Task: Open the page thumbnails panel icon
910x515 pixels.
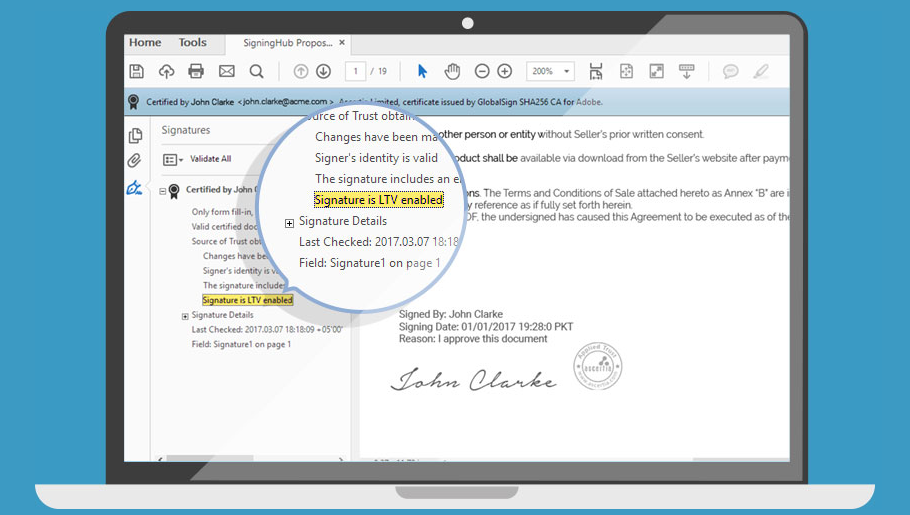Action: tap(135, 136)
